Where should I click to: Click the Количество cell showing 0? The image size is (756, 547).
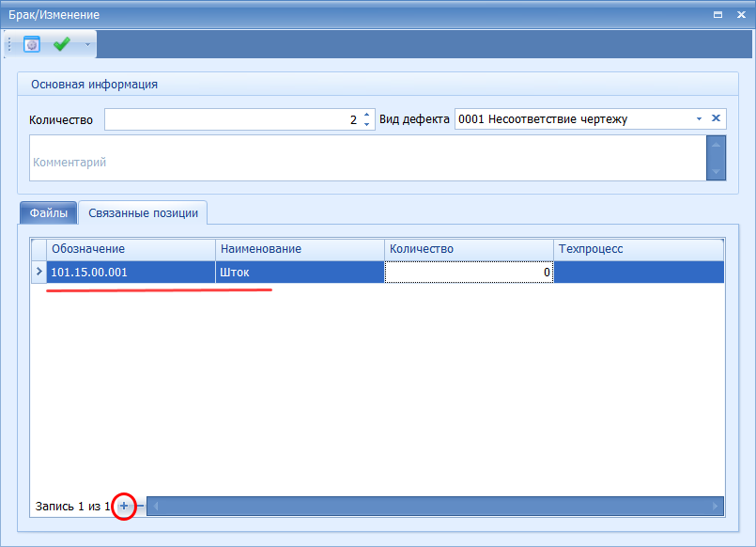pos(469,273)
